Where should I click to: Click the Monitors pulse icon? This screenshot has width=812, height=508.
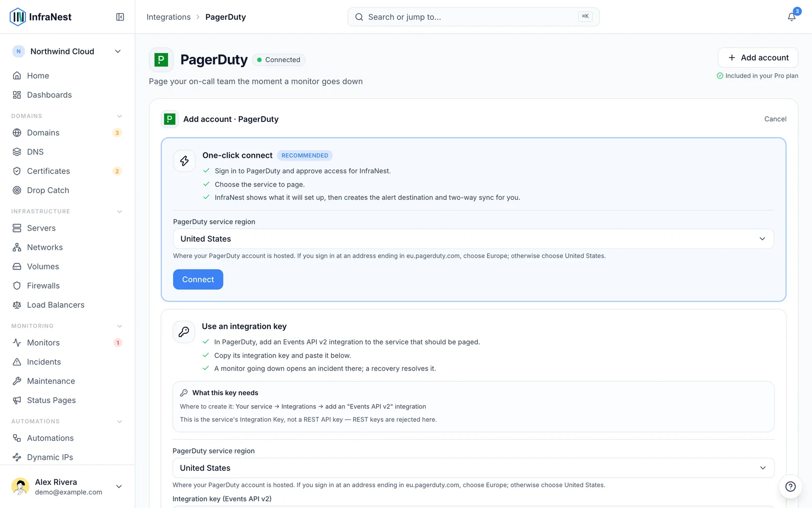17,343
